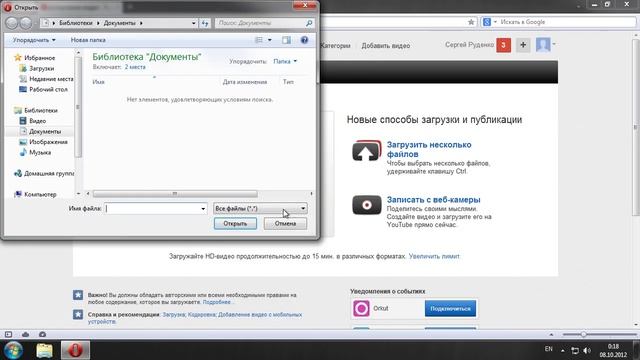The width and height of the screenshot is (640, 360).
Task: Change view mode icon in the dialog toolbar
Action: pyautogui.click(x=259, y=40)
